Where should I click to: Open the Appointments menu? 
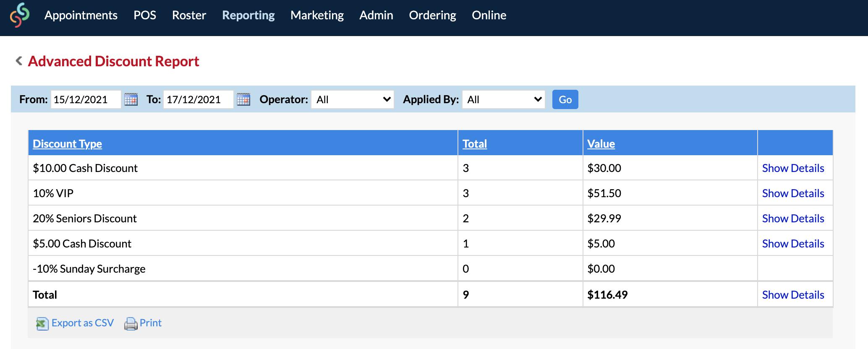(81, 15)
